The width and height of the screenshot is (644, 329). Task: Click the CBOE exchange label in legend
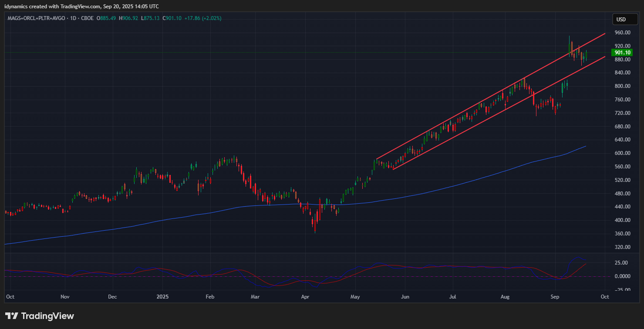pyautogui.click(x=87, y=18)
